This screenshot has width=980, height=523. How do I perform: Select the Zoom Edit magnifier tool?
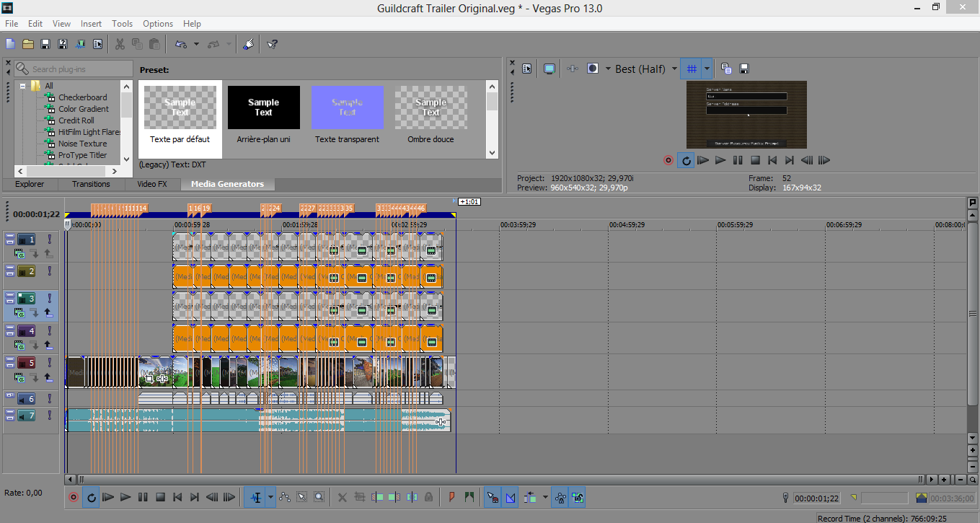pyautogui.click(x=319, y=497)
